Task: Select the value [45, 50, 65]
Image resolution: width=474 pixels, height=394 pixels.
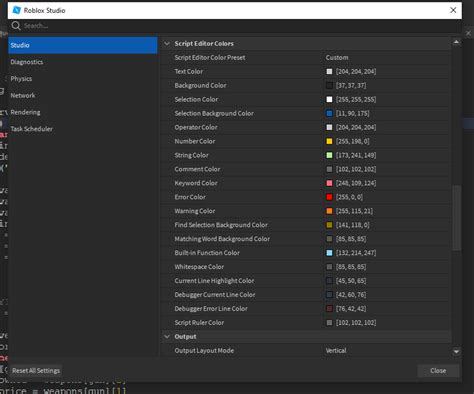Action: (351, 281)
